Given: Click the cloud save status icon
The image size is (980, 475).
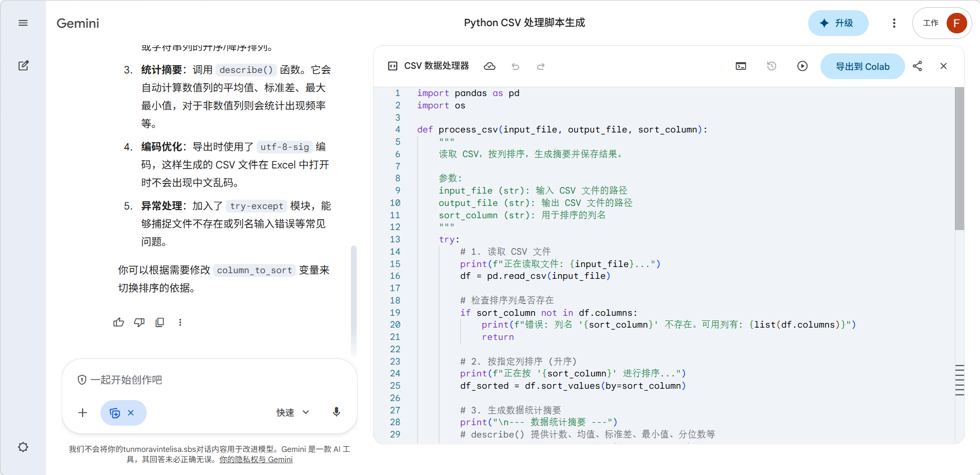Looking at the screenshot, I should click(x=489, y=66).
